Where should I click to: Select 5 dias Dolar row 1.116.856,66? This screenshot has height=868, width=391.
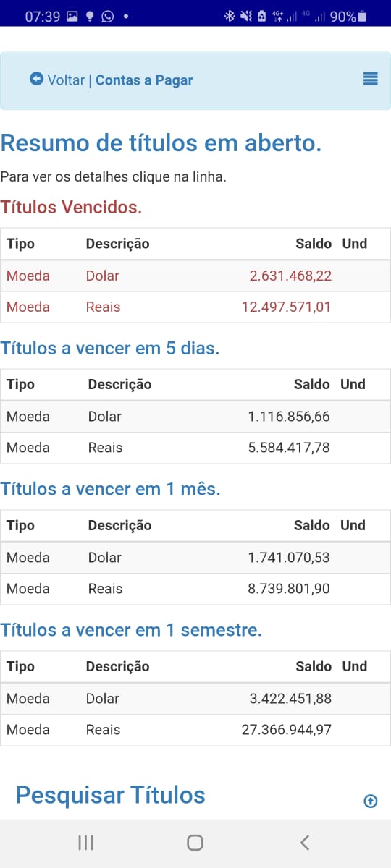coord(195,417)
